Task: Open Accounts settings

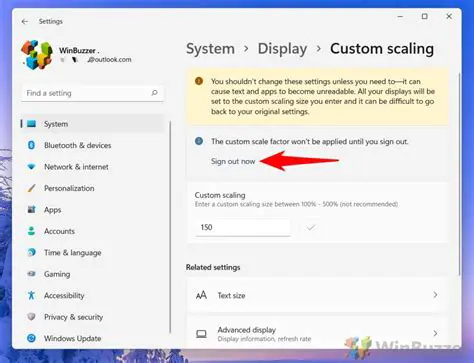Action: click(x=92, y=231)
